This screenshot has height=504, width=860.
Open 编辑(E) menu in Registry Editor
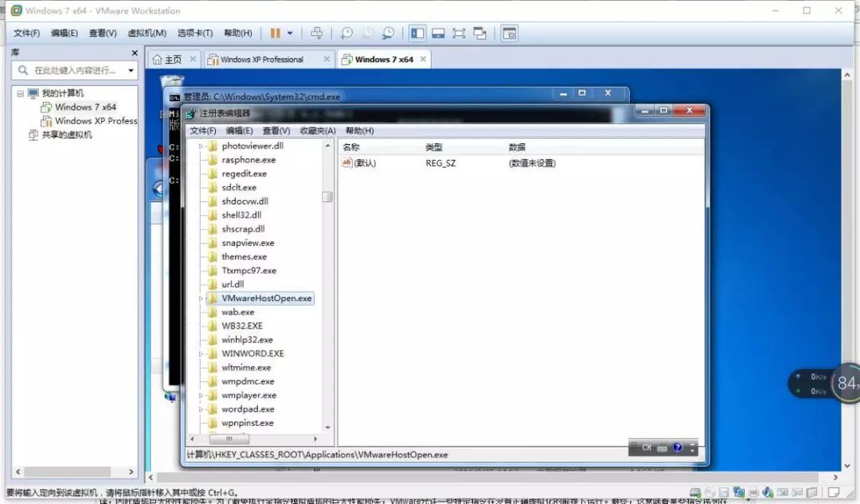pos(239,131)
